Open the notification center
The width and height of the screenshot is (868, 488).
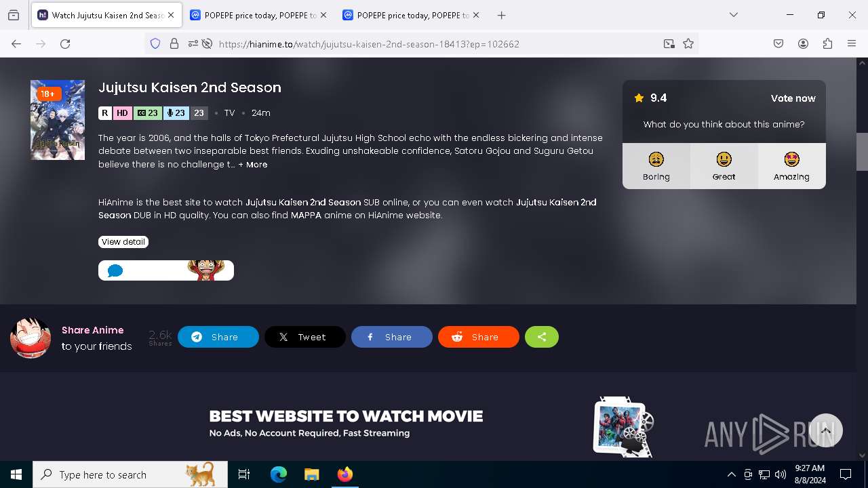(x=846, y=474)
